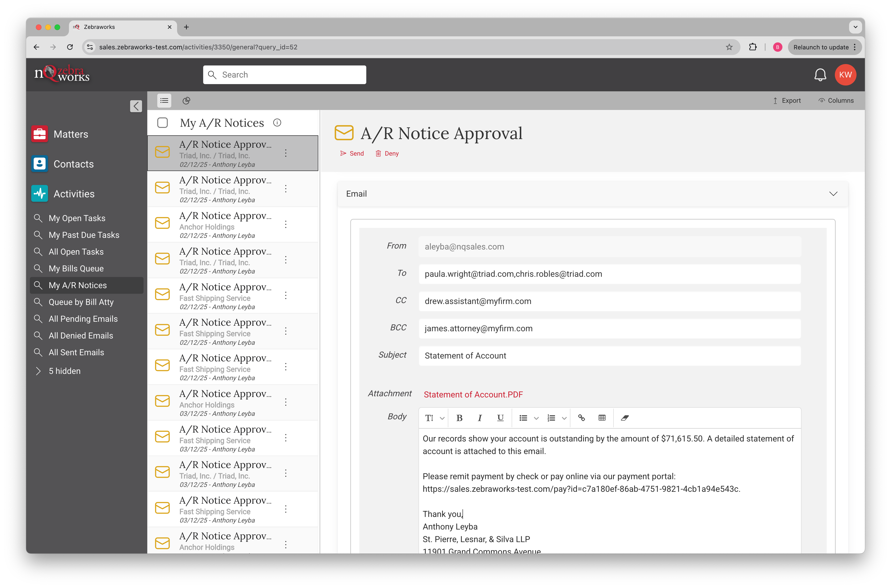Open the Statement of Account.PDF attachment

(x=473, y=394)
